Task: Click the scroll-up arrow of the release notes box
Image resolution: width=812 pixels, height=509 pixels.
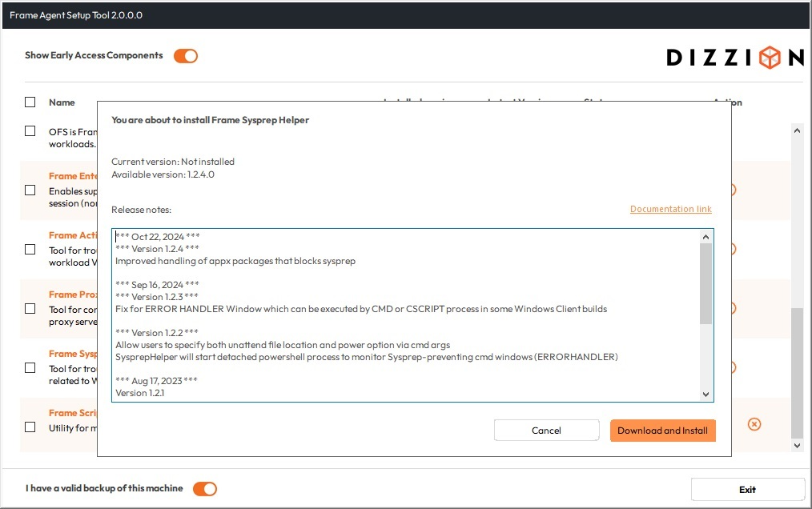Action: pos(705,236)
